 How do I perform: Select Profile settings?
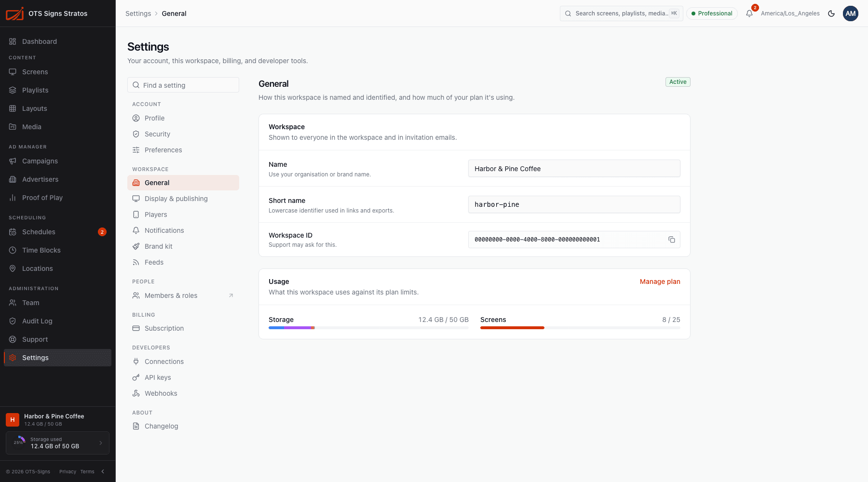click(x=183, y=118)
